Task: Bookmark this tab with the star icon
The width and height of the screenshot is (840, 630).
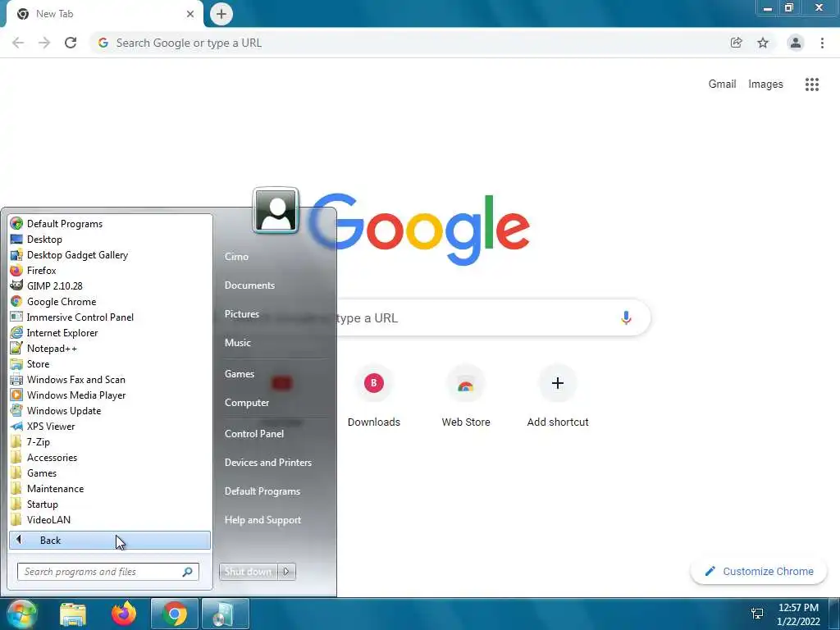Action: pyautogui.click(x=763, y=43)
